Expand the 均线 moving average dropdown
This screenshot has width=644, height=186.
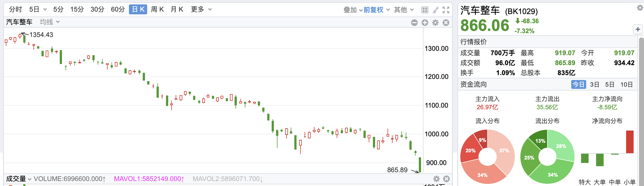[50, 22]
